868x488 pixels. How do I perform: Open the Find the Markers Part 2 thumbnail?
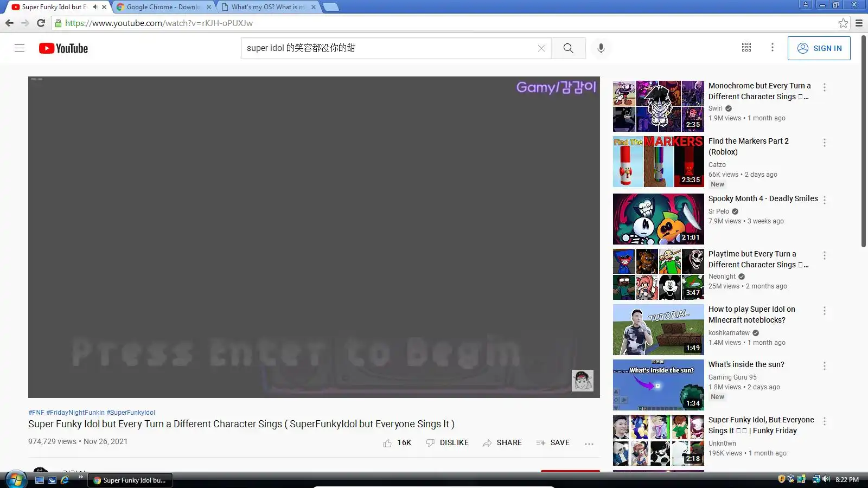point(659,162)
